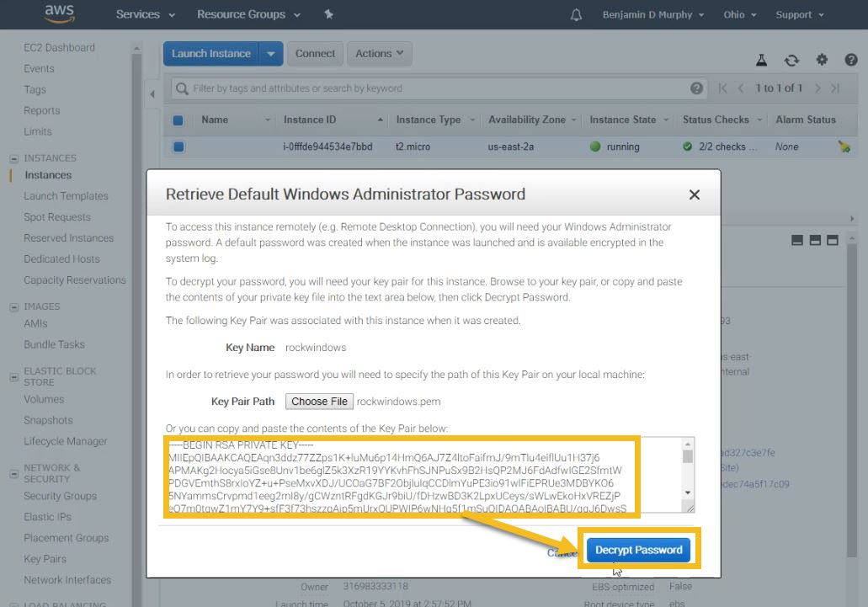The image size is (868, 607).
Task: Open Key Pairs in sidebar
Action: click(x=45, y=559)
